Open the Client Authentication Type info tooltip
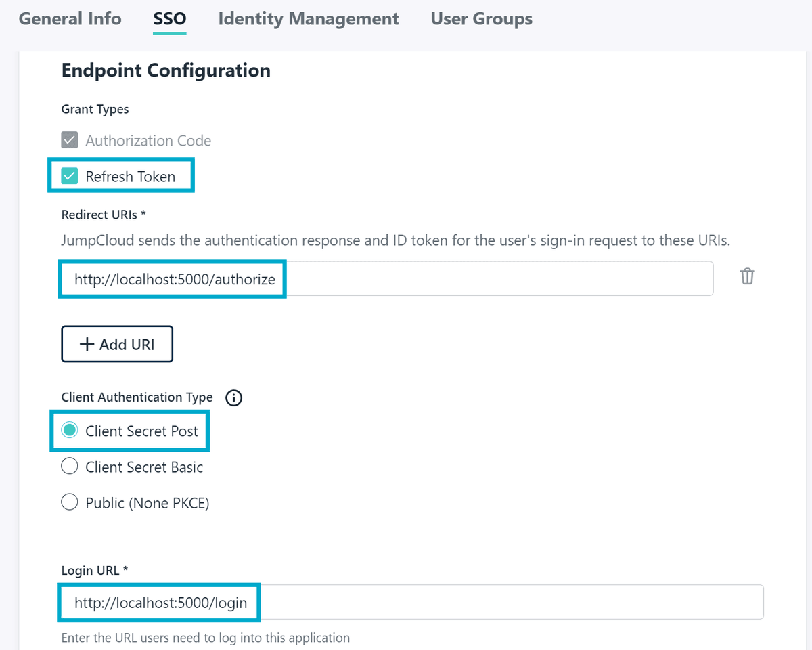The image size is (812, 650). (x=233, y=397)
